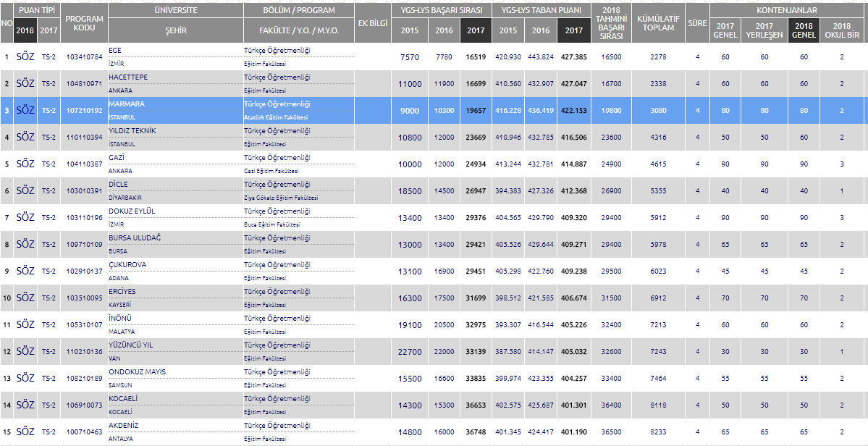Image resolution: width=868 pixels, height=446 pixels.
Task: Open the DOKUZ EYLÜL university link
Action: (132, 211)
